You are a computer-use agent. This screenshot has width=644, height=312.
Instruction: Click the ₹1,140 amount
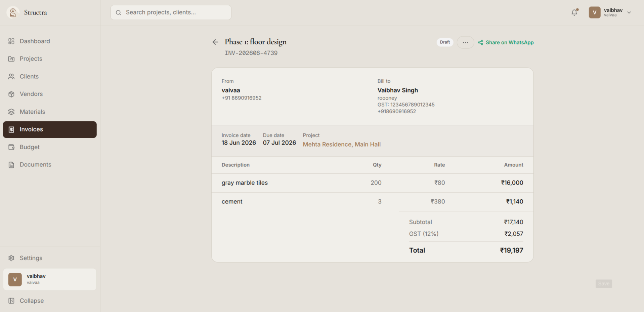pos(515,201)
